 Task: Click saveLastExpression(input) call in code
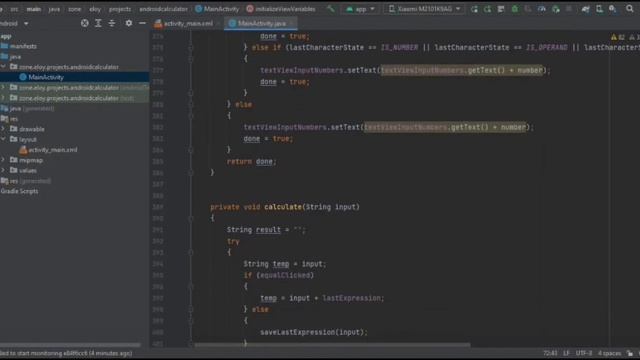point(314,332)
